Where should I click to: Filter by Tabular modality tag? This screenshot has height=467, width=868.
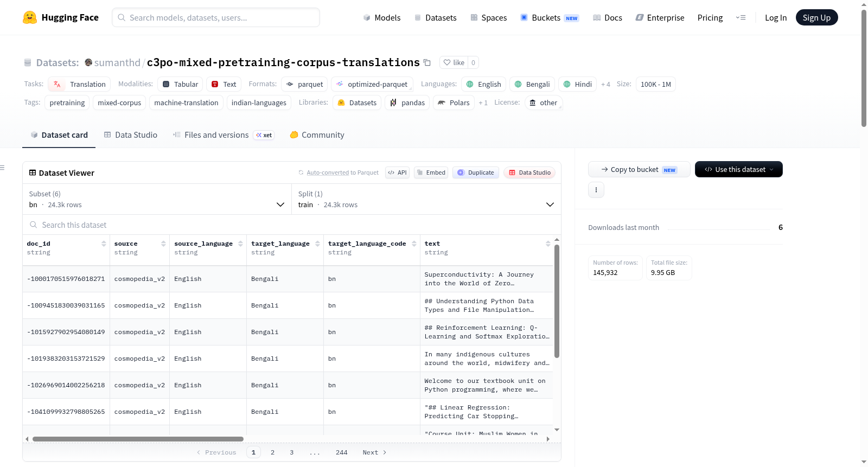(x=181, y=84)
